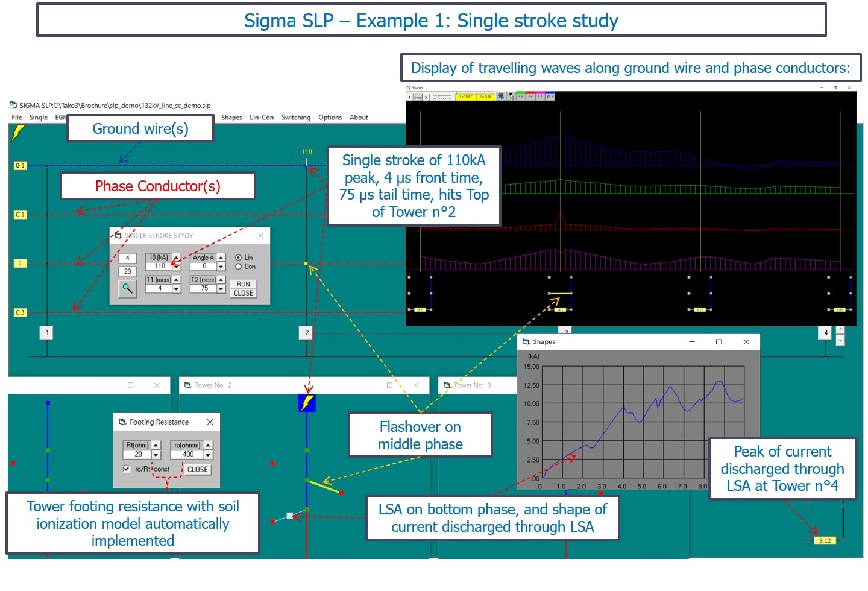Select the magnifier icon in Single Stroke Study
Image resolution: width=868 pixels, height=591 pixels.
tap(128, 288)
